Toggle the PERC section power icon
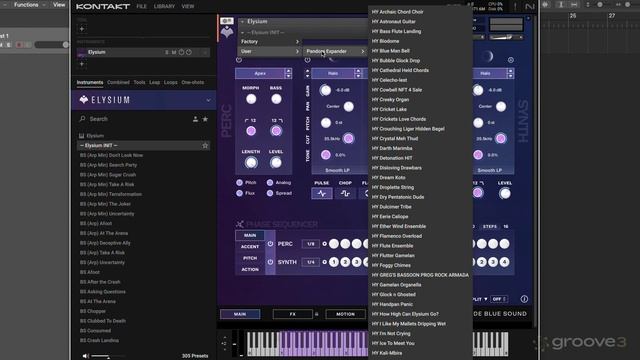Screen dimensions: 640x360 coord(239,60)
